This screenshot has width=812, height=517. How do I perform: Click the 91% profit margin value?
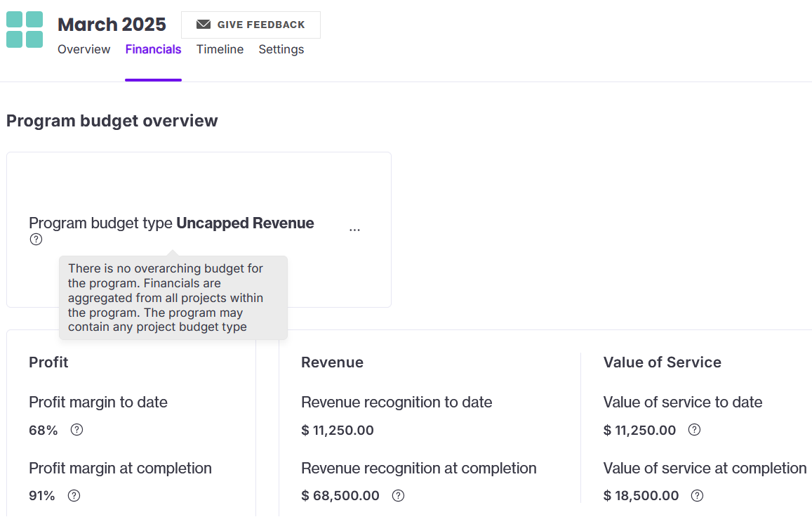tap(42, 496)
